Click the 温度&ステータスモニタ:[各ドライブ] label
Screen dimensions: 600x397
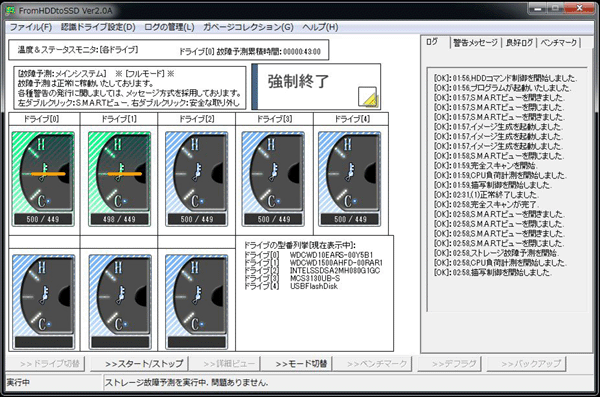pos(78,50)
